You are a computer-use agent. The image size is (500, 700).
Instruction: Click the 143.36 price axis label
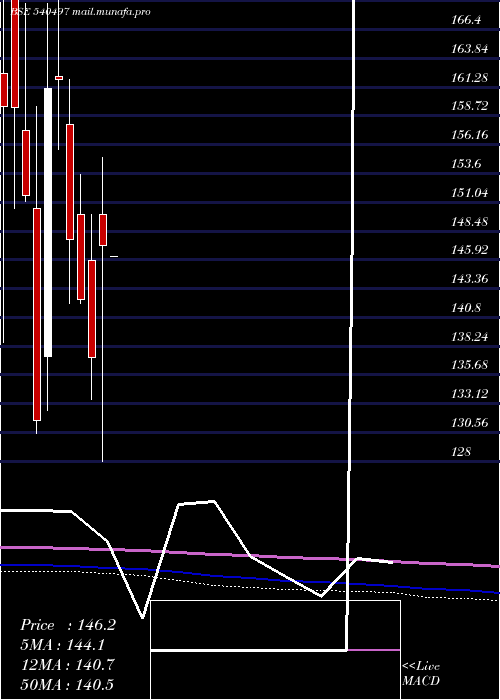[x=469, y=279]
